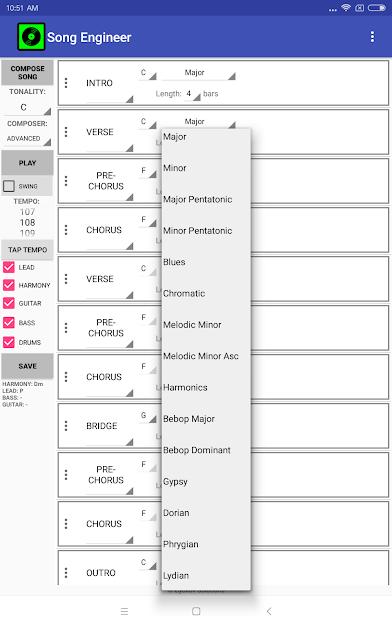Start playback with the PLAY button
Viewport: 392px width, 627px height.
27,163
